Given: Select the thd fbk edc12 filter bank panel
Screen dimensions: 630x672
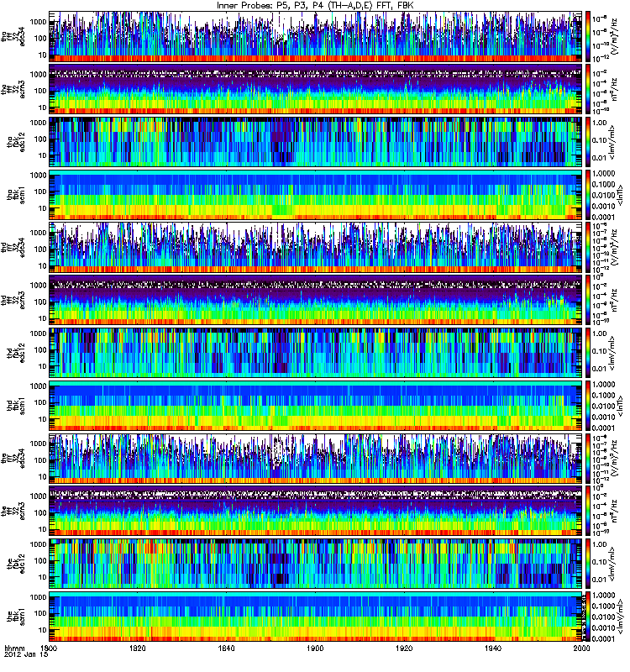Looking at the screenshot, I should [315, 353].
